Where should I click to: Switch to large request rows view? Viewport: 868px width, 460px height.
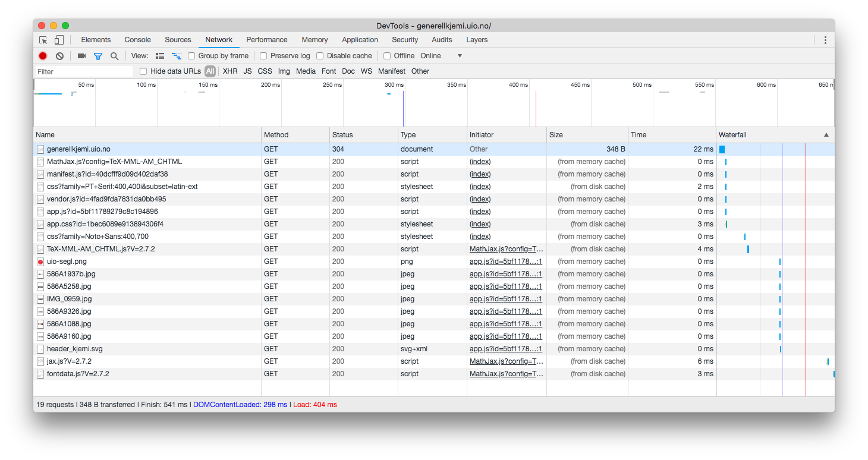coord(159,56)
